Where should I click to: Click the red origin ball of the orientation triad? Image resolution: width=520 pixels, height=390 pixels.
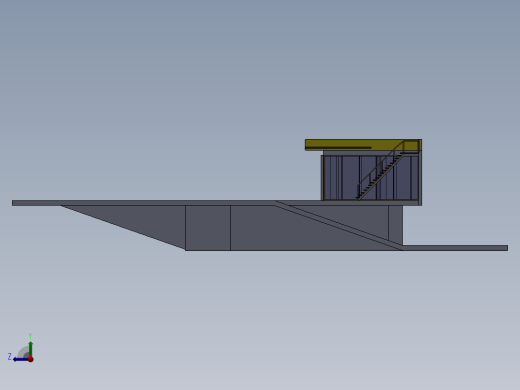[31, 359]
